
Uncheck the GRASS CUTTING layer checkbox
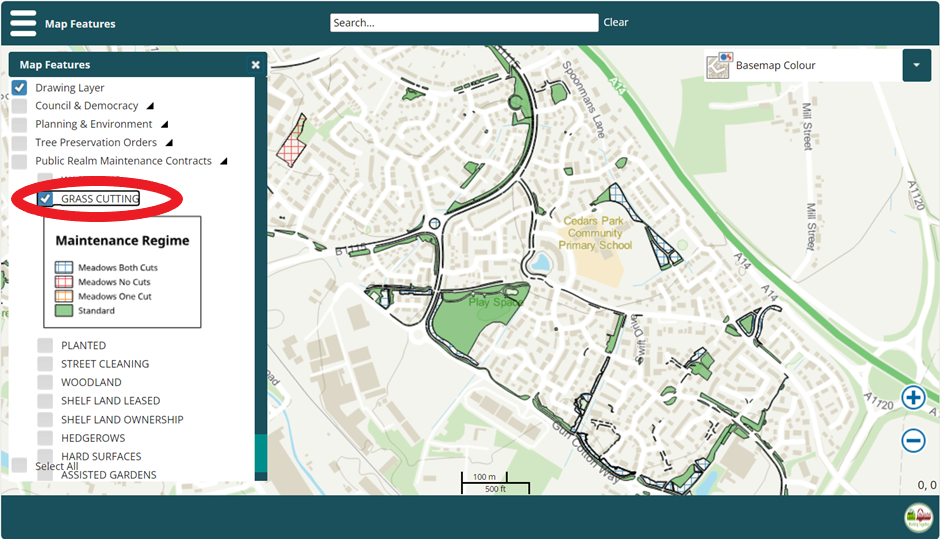click(45, 199)
